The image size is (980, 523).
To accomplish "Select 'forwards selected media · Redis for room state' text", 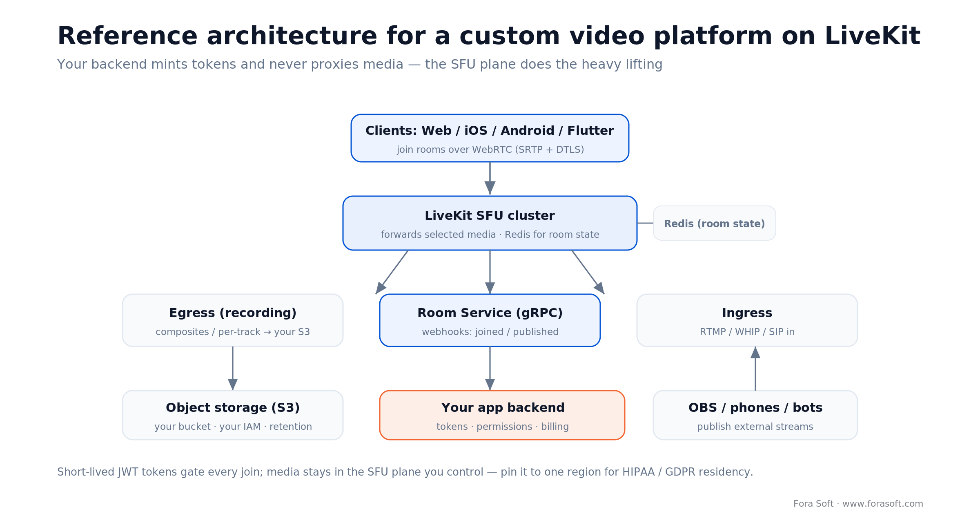I will click(x=490, y=235).
